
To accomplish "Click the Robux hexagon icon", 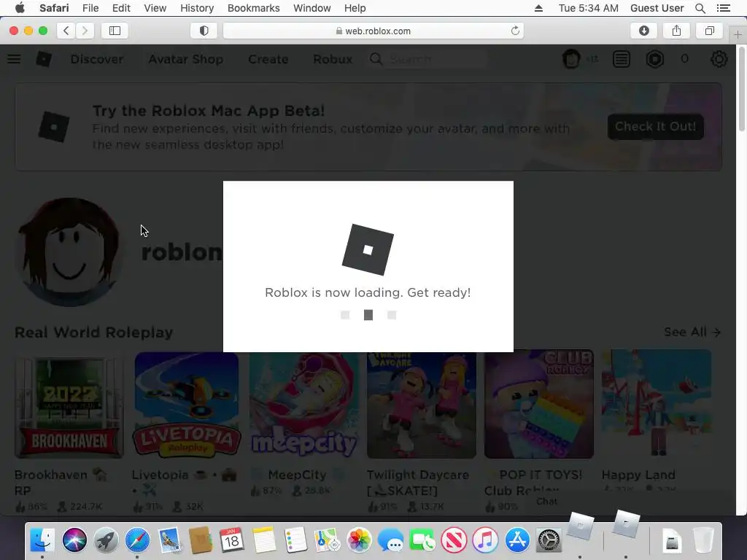I will click(655, 59).
